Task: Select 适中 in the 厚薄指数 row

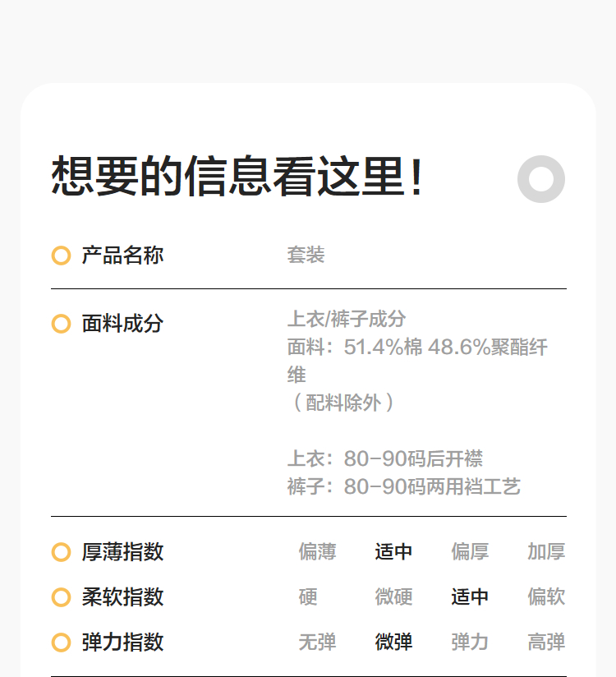Action: click(393, 552)
